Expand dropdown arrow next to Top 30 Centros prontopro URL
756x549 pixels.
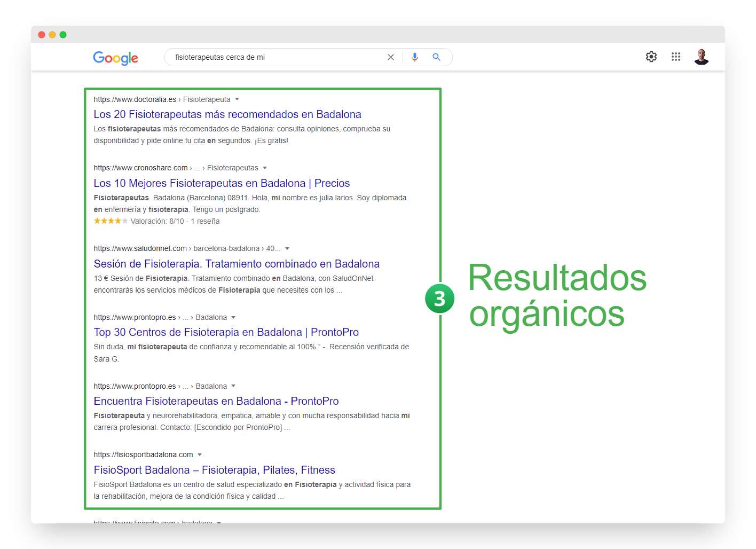pyautogui.click(x=233, y=317)
